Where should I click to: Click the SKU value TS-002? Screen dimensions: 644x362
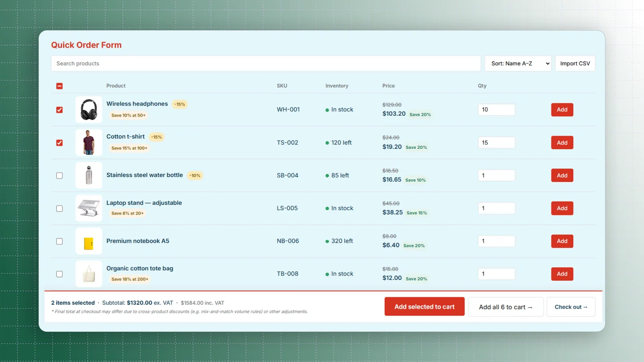tap(288, 143)
